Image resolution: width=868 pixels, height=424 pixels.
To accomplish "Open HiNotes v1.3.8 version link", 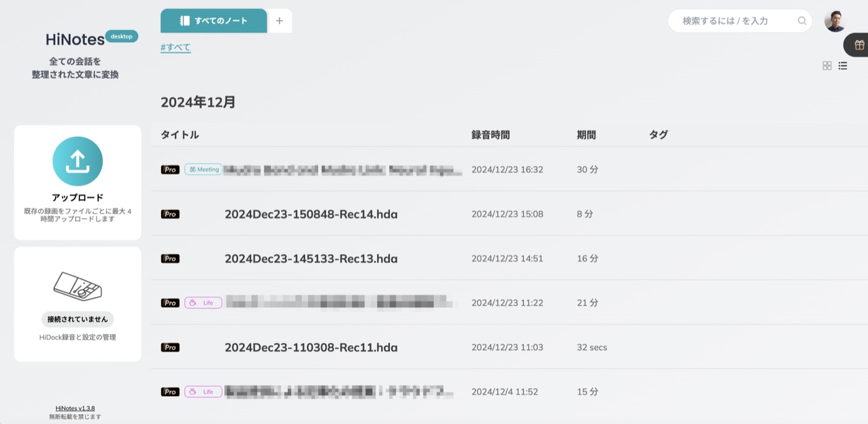I will pyautogui.click(x=75, y=408).
